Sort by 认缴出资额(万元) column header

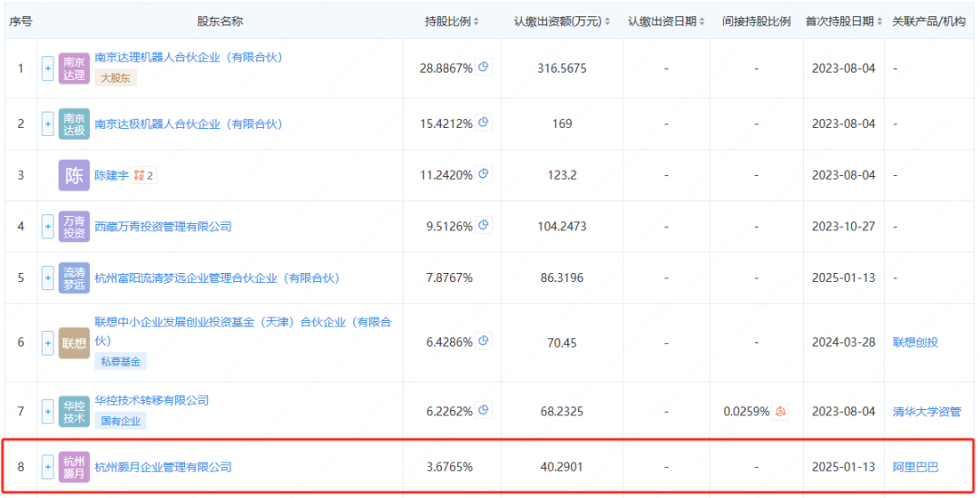pos(562,21)
